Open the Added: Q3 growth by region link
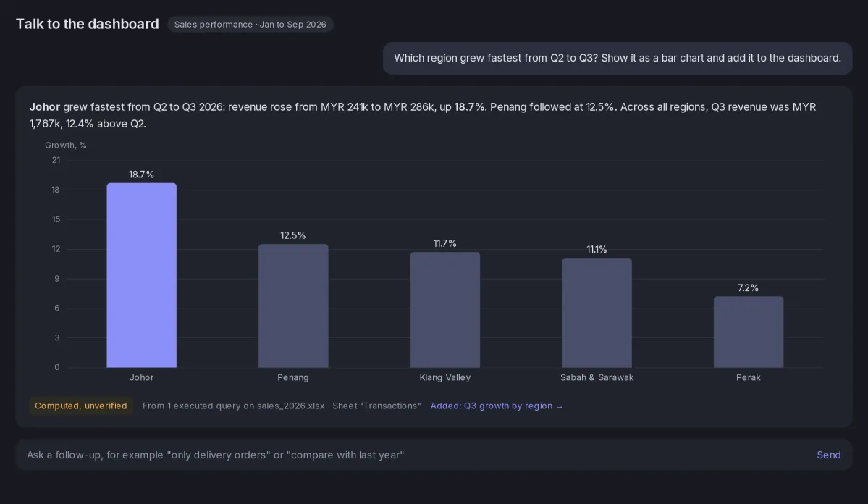Image resolution: width=868 pixels, height=504 pixels. pyautogui.click(x=496, y=406)
